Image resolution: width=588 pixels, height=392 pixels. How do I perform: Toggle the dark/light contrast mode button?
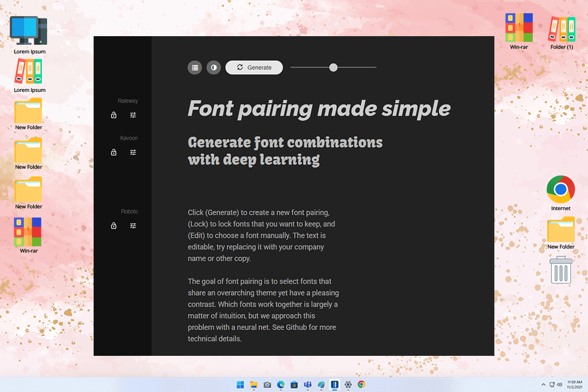[214, 68]
